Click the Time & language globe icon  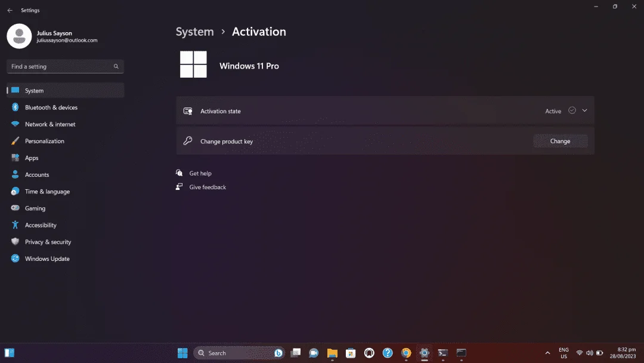coord(15,191)
